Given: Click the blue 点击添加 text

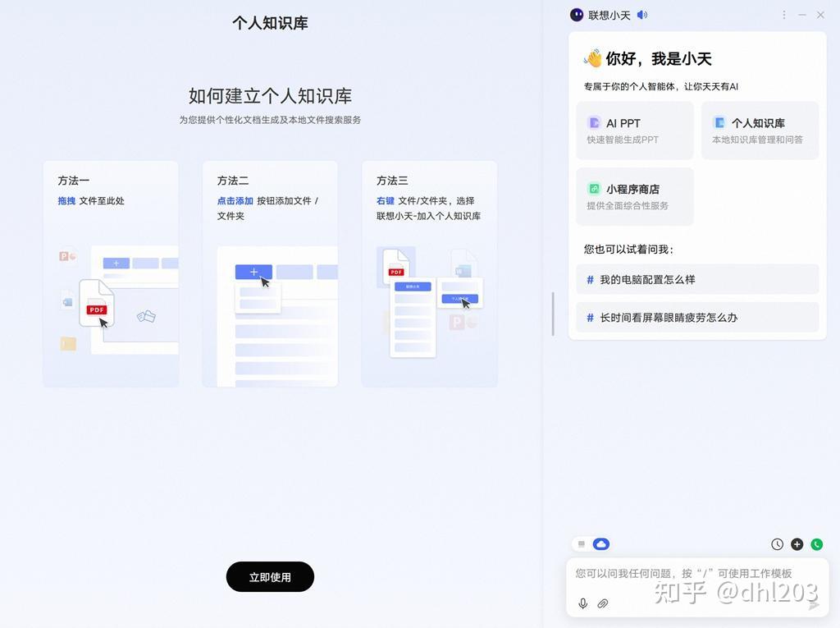Looking at the screenshot, I should point(235,200).
